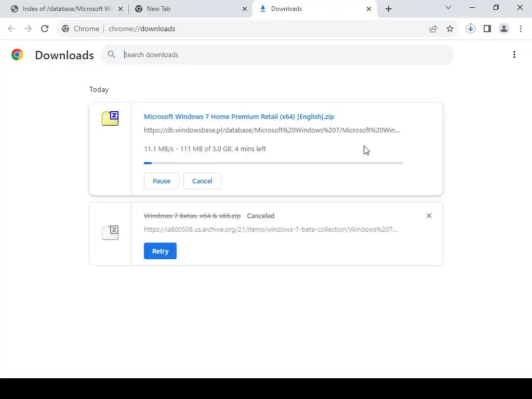The width and height of the screenshot is (532, 399).
Task: Click the download progress bar
Action: [x=273, y=163]
